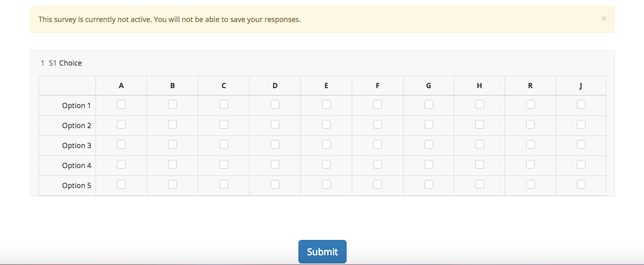Check Option 5 under column H

click(479, 184)
